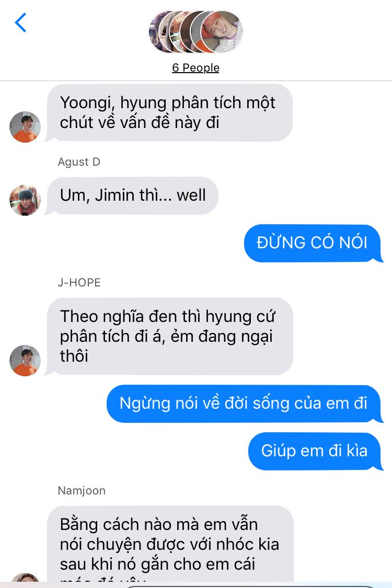Tap the leftmost avatar in header cluster

tap(155, 31)
